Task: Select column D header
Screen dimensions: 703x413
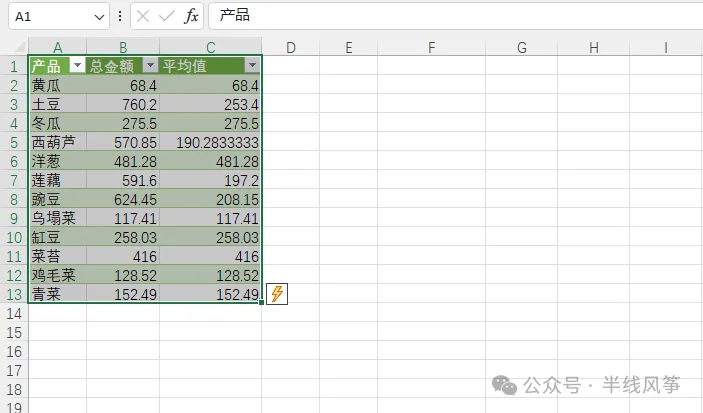Action: click(x=291, y=47)
